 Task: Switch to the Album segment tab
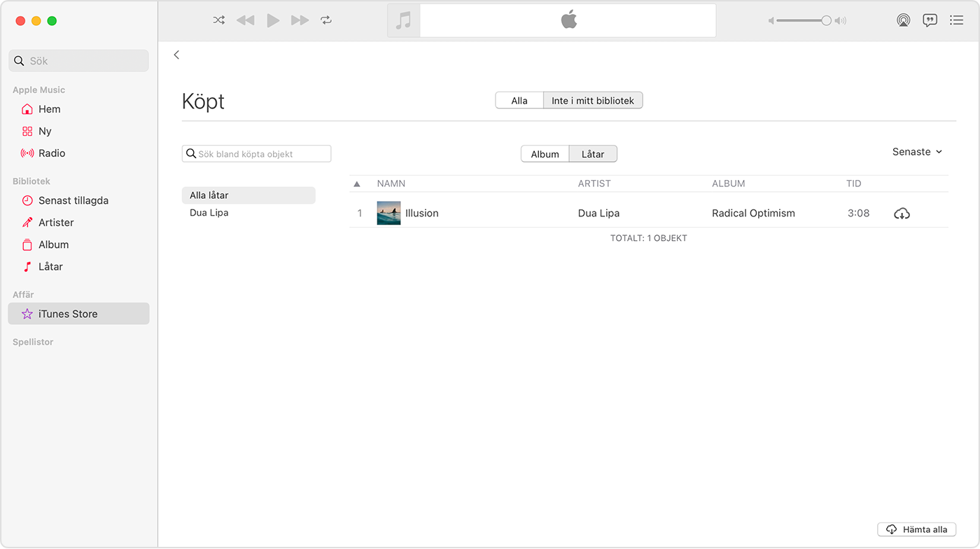tap(545, 154)
